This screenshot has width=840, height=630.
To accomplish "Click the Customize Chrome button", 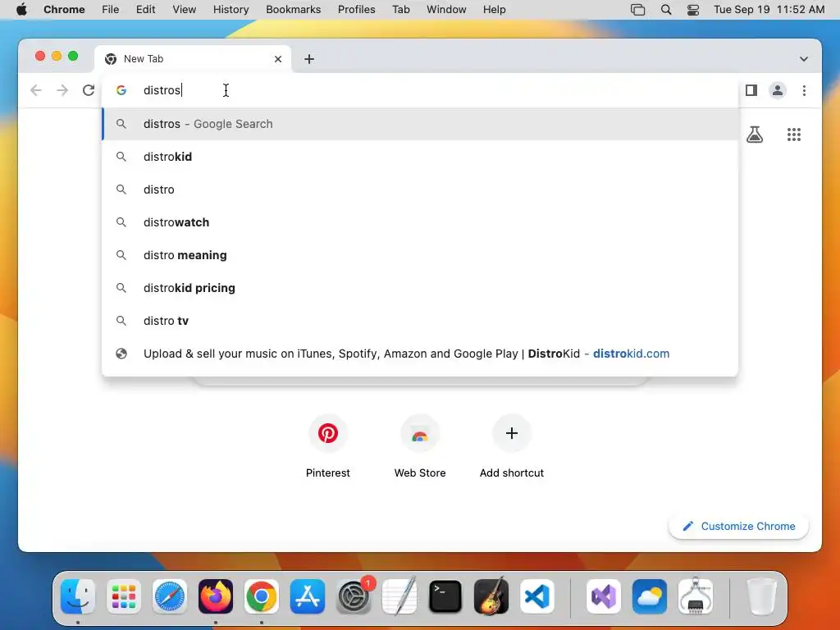I will (x=739, y=526).
